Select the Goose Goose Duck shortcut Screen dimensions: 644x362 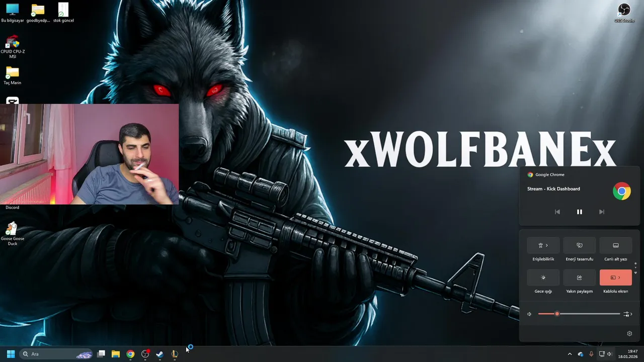coord(12,234)
